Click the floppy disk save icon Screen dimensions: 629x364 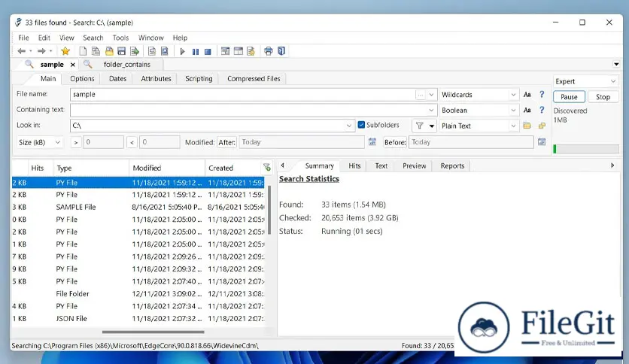click(x=122, y=51)
